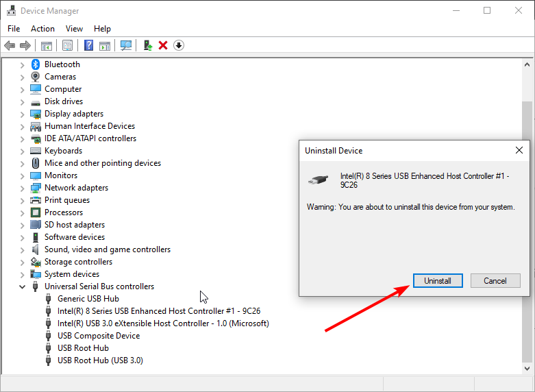The image size is (535, 392).
Task: Open the Properties toolbar icon
Action: 67,45
